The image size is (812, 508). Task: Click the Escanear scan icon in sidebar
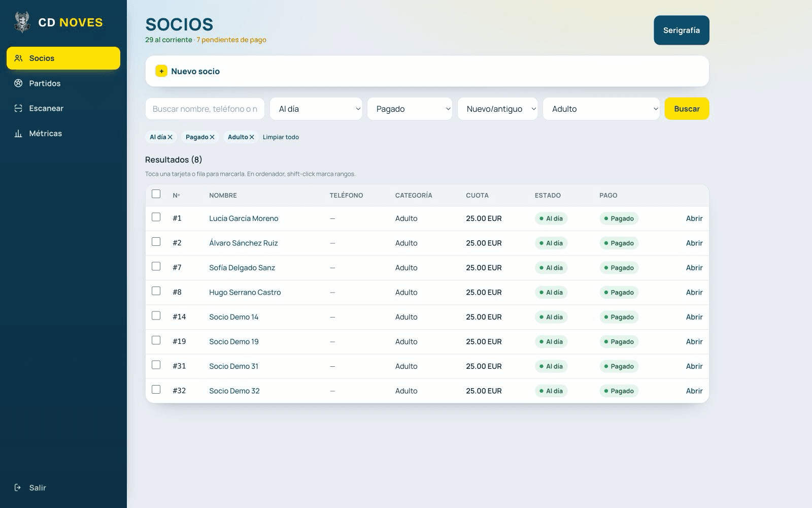(18, 108)
